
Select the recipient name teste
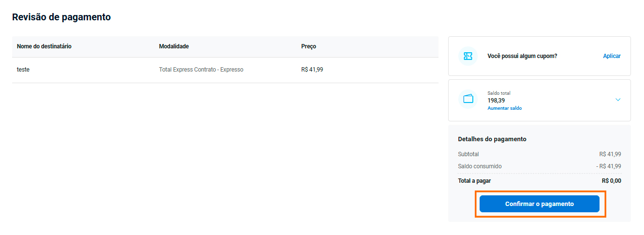(23, 70)
